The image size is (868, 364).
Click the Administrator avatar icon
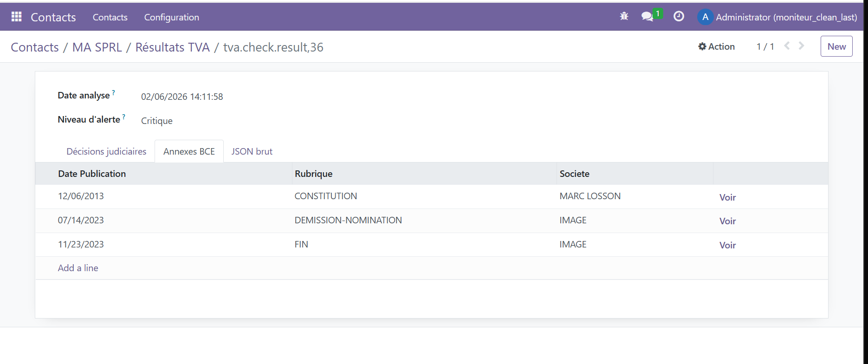click(x=705, y=17)
